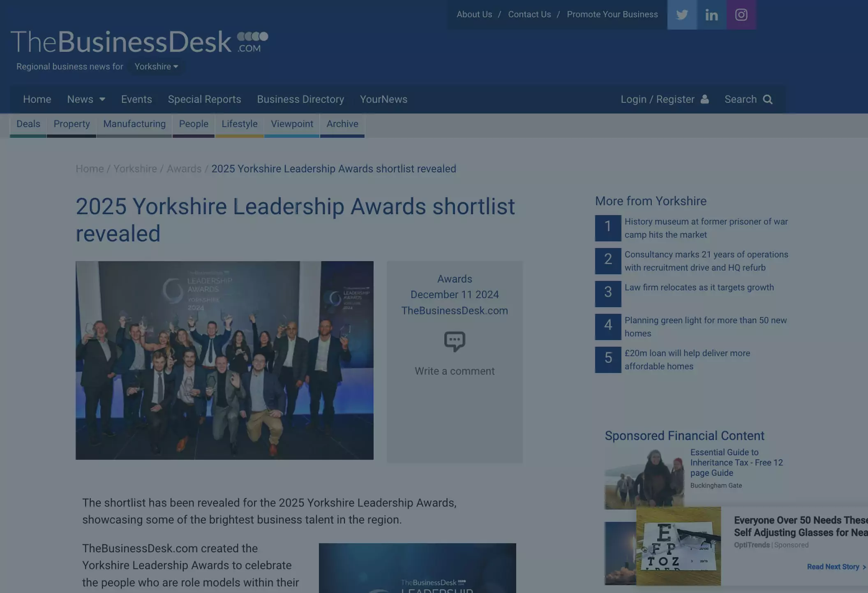
Task: Go to Home in main navigation
Action: click(x=37, y=99)
